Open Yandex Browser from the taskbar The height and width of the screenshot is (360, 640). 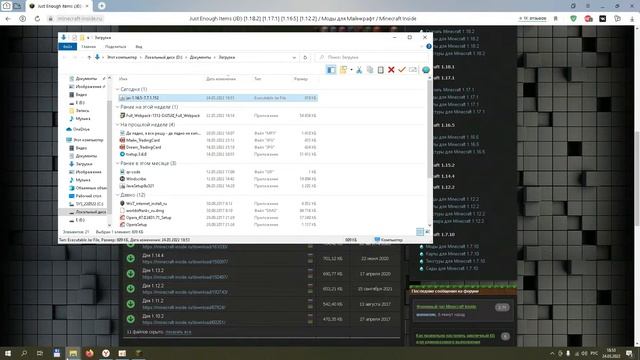pos(106,353)
